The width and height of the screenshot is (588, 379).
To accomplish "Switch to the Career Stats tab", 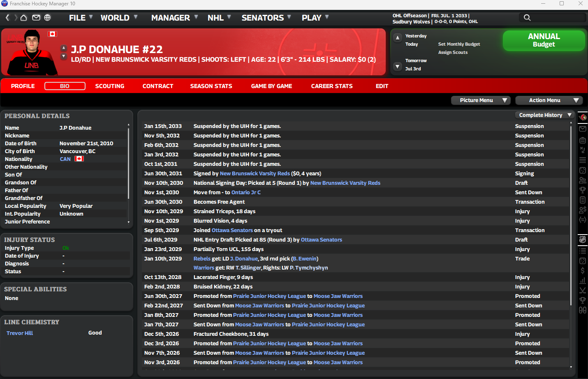I will coord(331,86).
